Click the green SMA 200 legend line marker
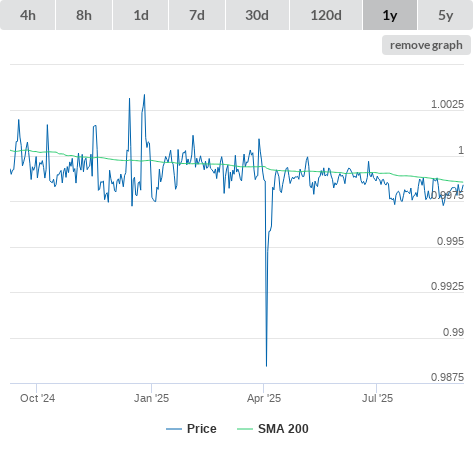Viewport: 474px width, 455px height. point(245,429)
